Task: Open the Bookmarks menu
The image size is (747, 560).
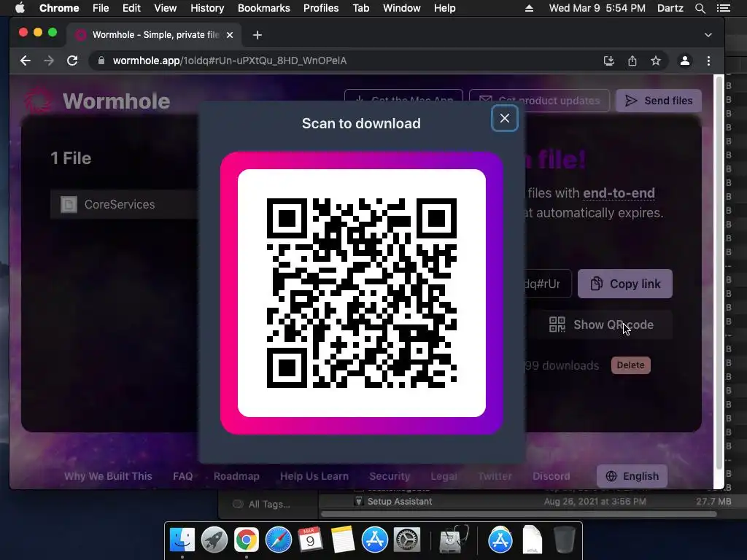Action: (x=264, y=8)
